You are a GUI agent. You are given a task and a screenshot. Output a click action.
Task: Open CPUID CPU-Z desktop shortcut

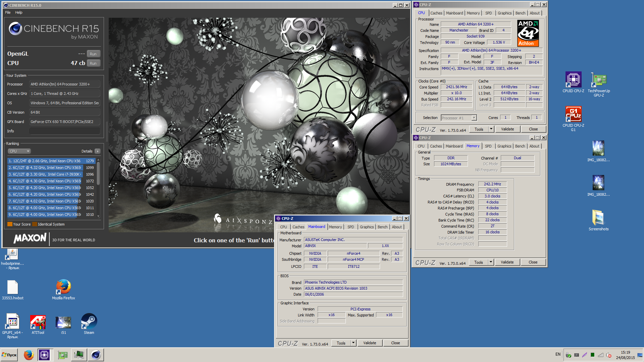click(x=573, y=82)
